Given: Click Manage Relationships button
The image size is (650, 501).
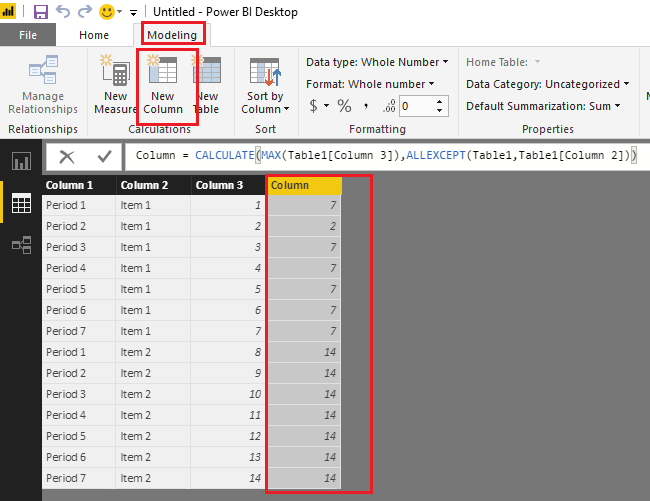Looking at the screenshot, I should point(43,85).
